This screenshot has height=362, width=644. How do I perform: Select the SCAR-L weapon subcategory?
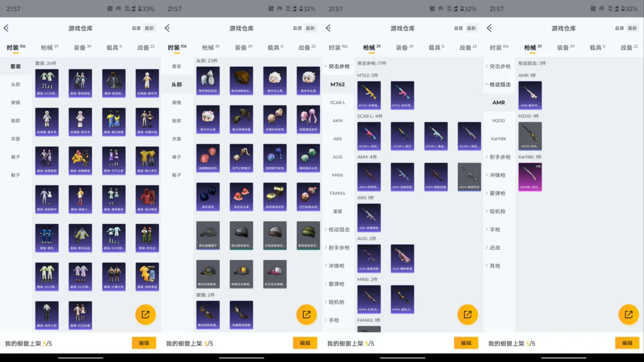tap(337, 102)
